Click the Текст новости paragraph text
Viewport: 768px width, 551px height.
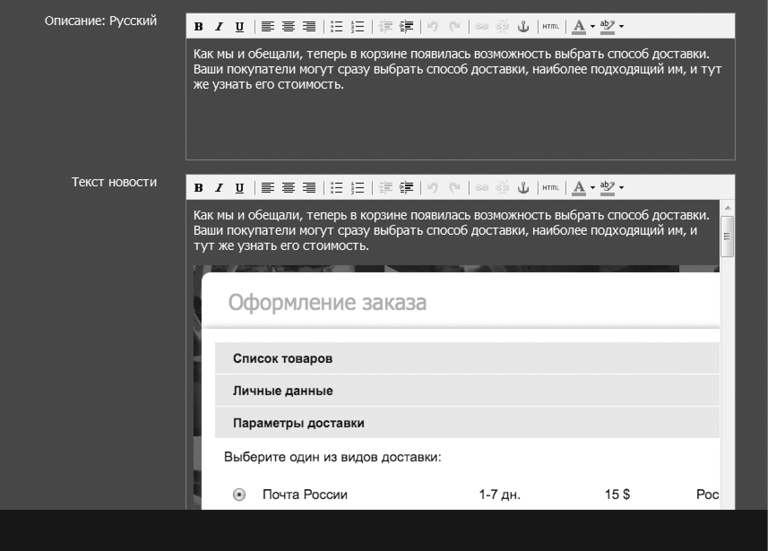pos(451,230)
